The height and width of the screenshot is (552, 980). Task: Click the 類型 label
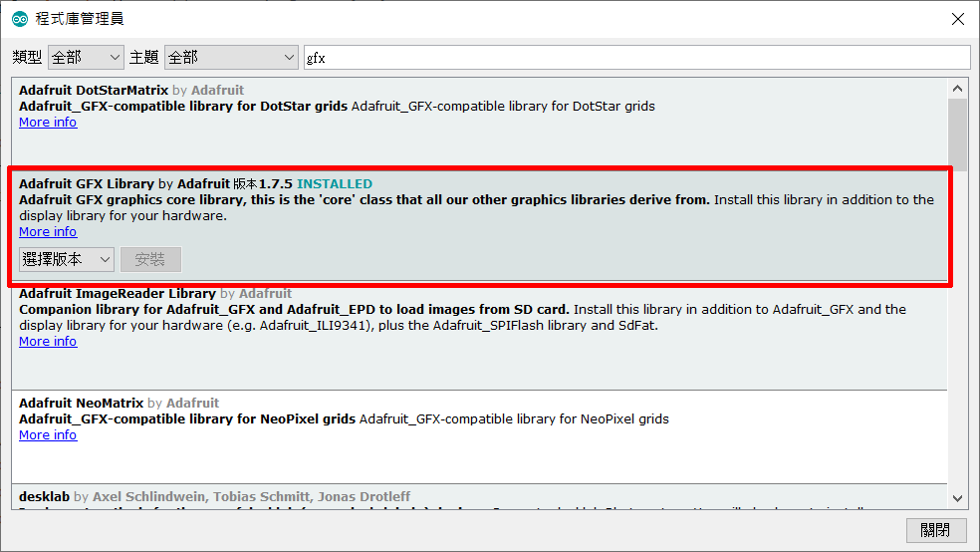tap(27, 58)
